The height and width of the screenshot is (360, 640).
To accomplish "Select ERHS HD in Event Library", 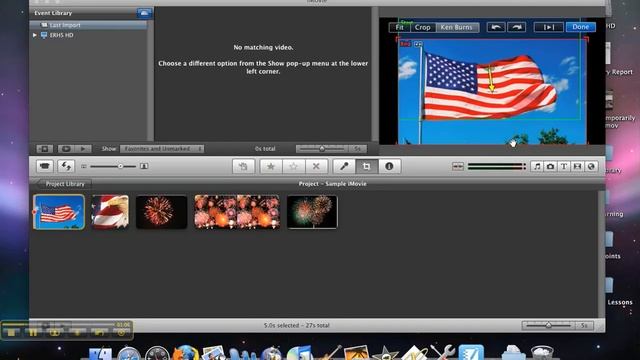I will click(61, 36).
